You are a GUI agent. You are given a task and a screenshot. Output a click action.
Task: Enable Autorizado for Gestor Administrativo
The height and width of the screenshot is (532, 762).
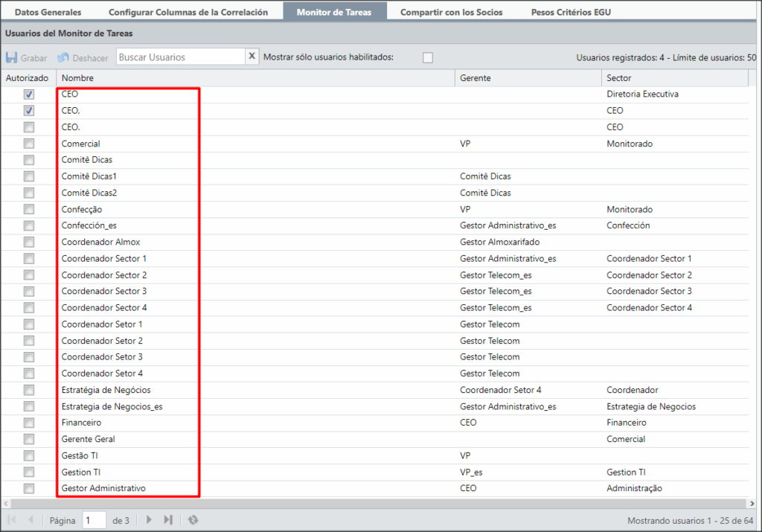pyautogui.click(x=29, y=488)
